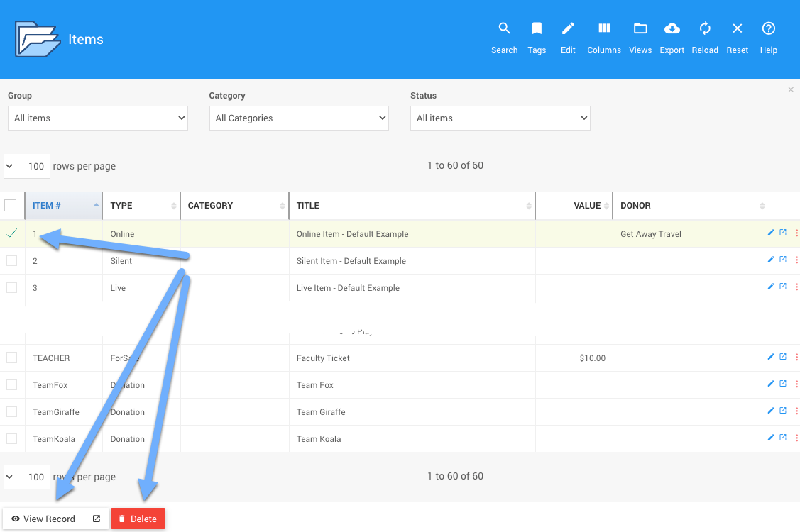This screenshot has height=532, width=800.
Task: Toggle the select-all header checkbox
Action: click(x=11, y=206)
